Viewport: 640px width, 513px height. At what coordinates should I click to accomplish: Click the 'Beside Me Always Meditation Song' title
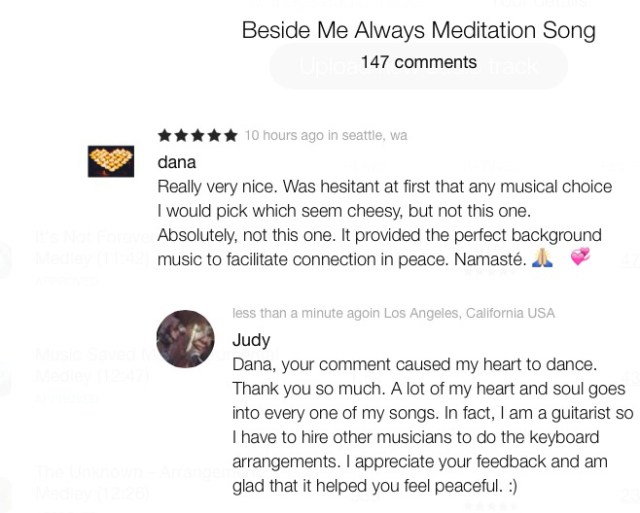[419, 30]
